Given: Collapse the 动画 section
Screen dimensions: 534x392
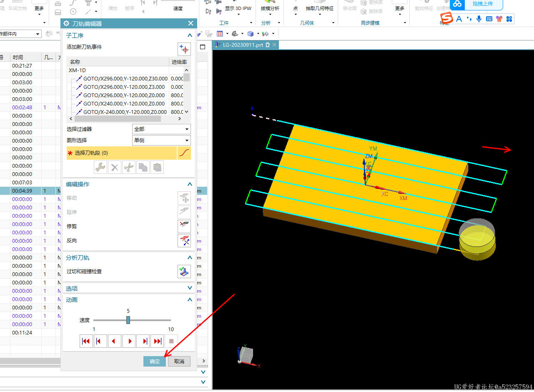Looking at the screenshot, I should click(190, 300).
